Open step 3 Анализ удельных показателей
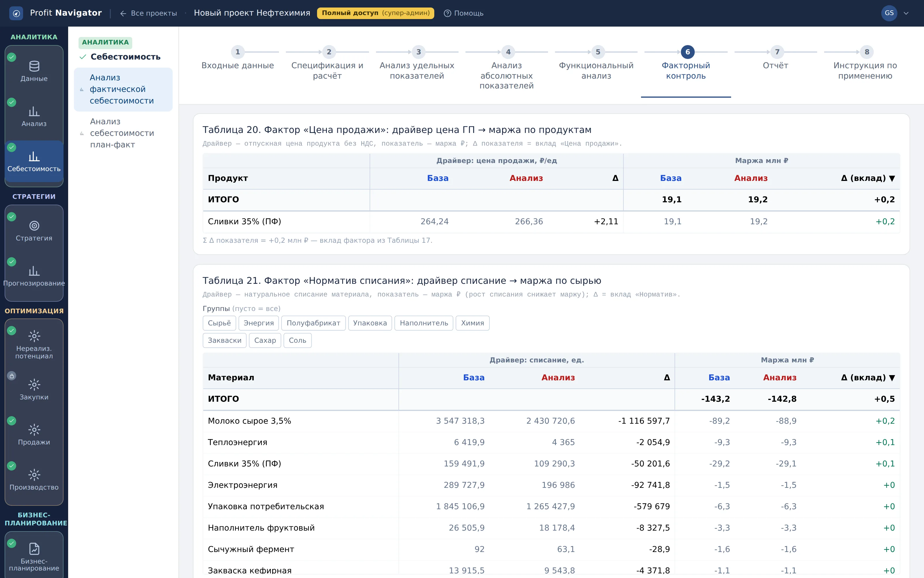 pos(417,64)
